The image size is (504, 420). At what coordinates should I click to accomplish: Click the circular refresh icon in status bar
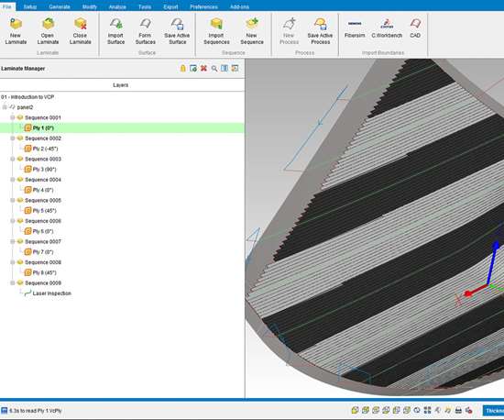coord(417,410)
